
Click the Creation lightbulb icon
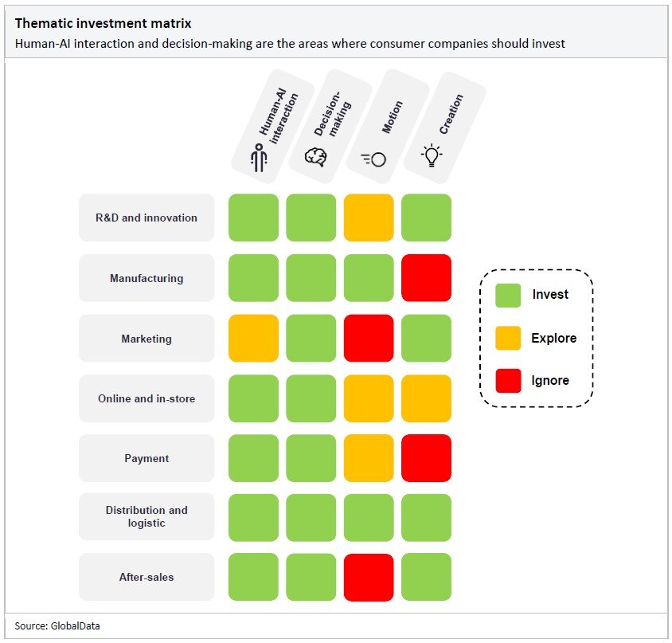click(432, 155)
